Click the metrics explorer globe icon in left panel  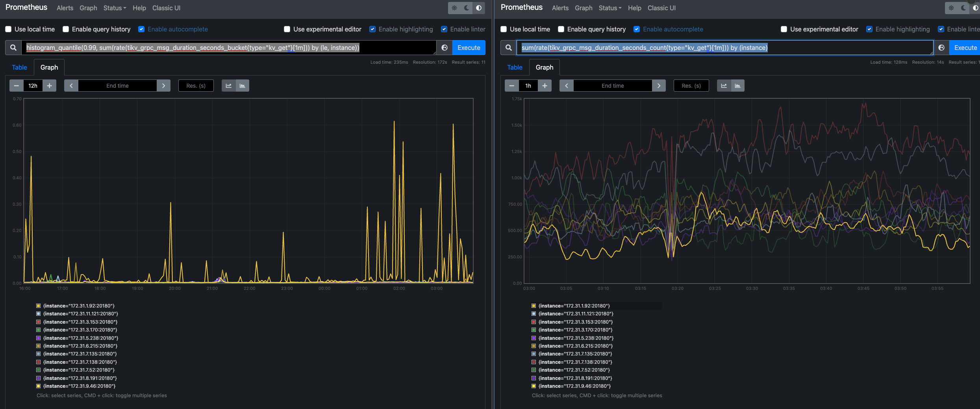click(445, 48)
